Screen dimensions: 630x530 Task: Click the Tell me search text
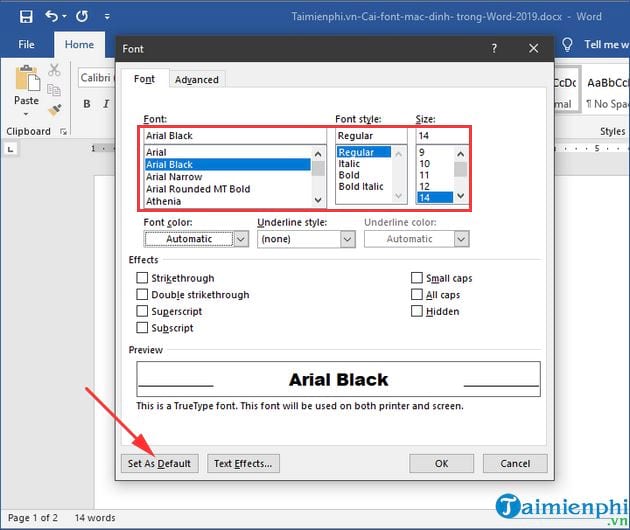(x=606, y=45)
